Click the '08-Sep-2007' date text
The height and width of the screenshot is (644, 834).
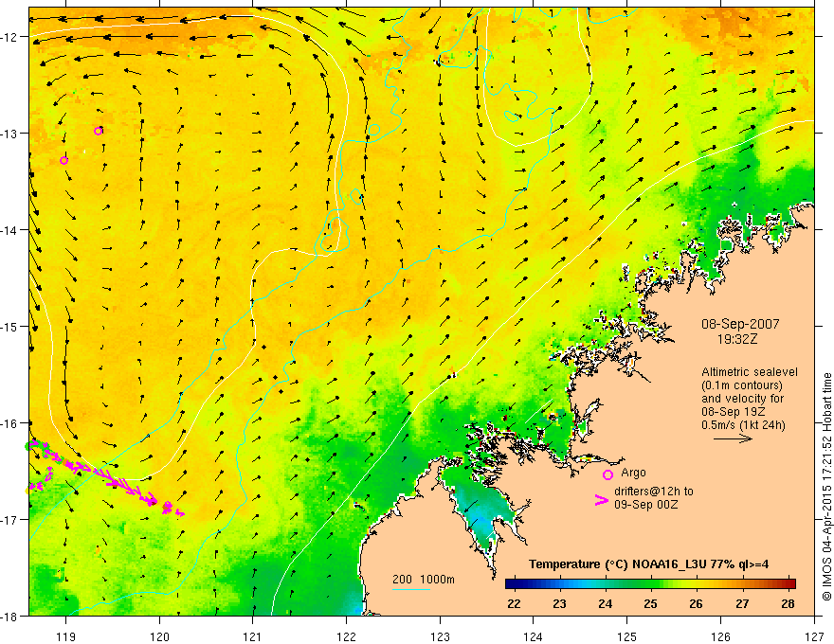pyautogui.click(x=740, y=324)
